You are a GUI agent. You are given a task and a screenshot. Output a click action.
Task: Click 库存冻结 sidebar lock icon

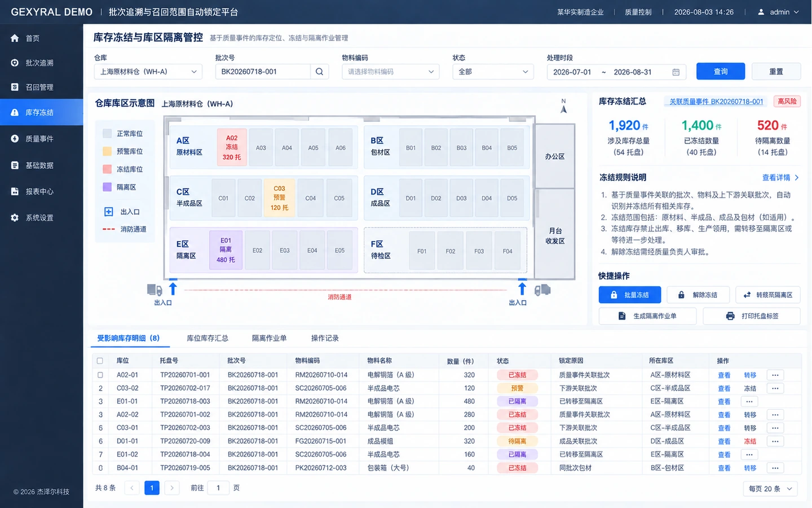pos(15,112)
